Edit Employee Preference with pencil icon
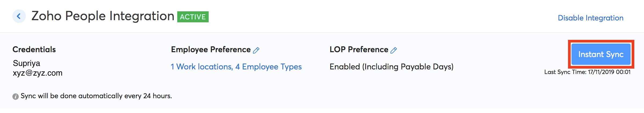The height and width of the screenshot is (113, 644). [256, 50]
